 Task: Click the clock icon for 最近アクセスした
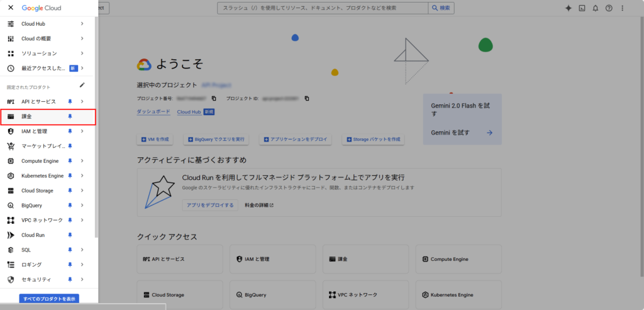point(11,68)
